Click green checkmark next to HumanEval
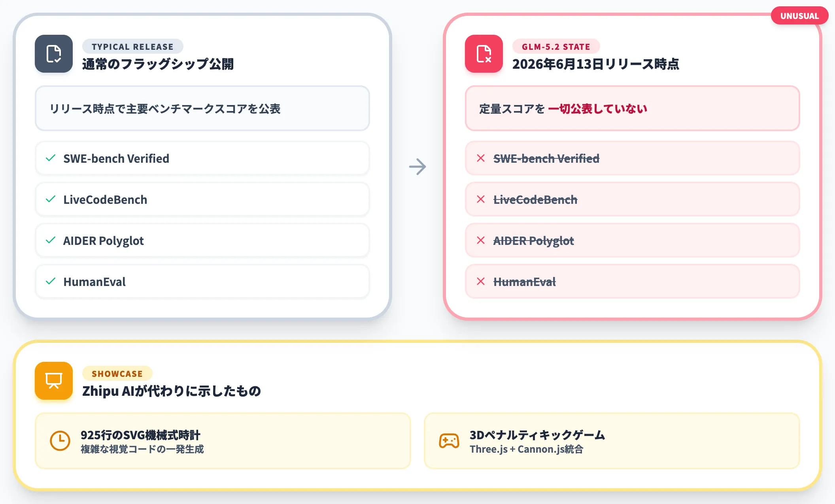 tap(51, 281)
